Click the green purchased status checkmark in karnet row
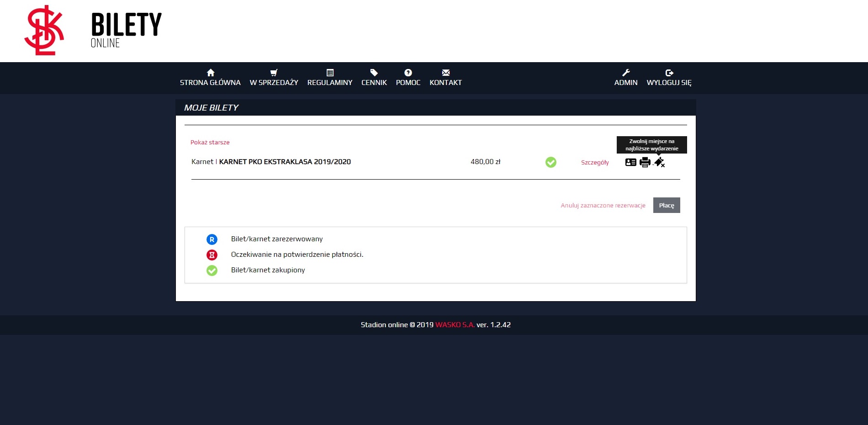The height and width of the screenshot is (425, 868). point(551,162)
